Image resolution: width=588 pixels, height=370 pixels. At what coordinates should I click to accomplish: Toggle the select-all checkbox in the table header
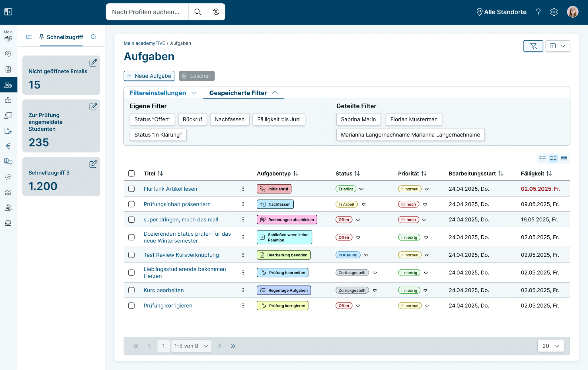tap(131, 173)
